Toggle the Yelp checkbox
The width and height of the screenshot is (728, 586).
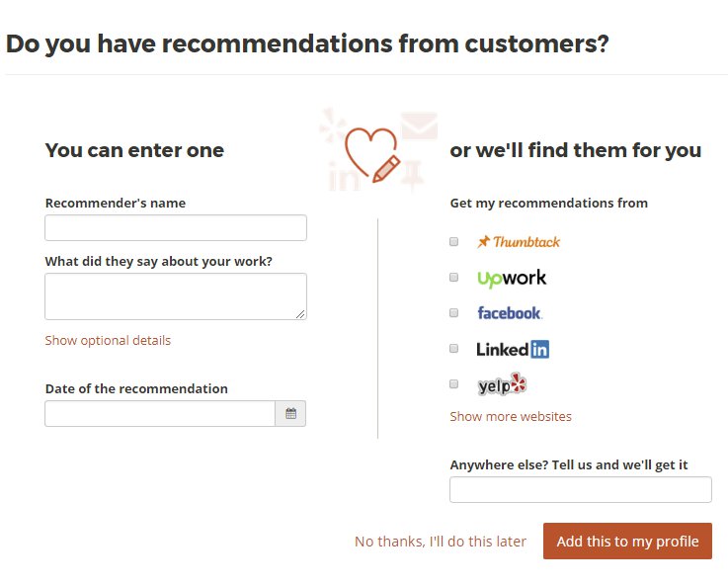click(x=454, y=384)
